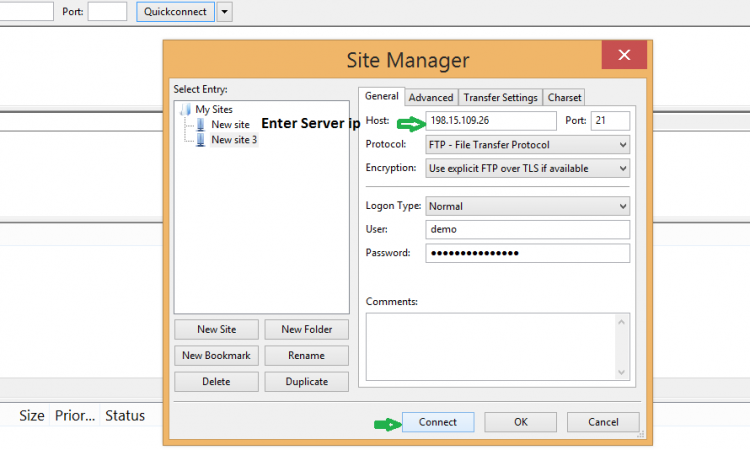
Task: Select the My Sites tree root
Action: tap(214, 110)
